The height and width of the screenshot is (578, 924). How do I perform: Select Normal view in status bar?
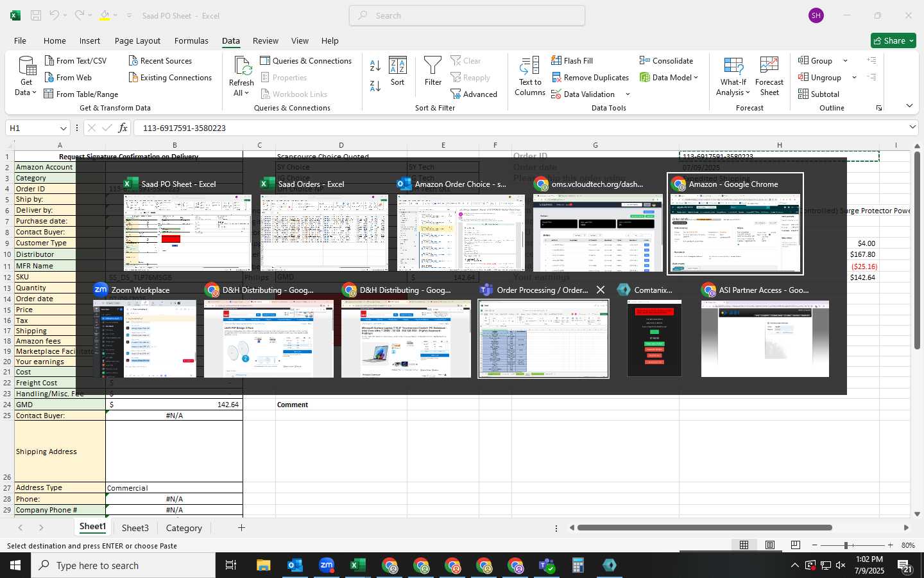(x=744, y=545)
